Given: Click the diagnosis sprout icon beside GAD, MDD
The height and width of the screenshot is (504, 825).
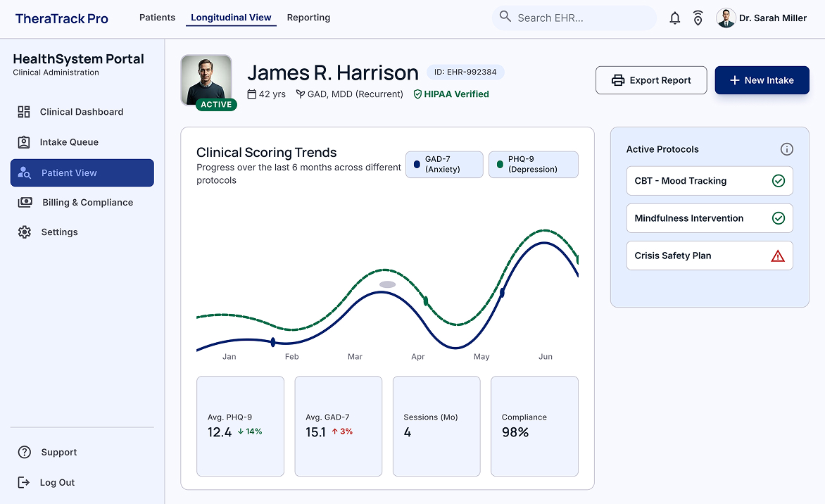Looking at the screenshot, I should tap(301, 94).
